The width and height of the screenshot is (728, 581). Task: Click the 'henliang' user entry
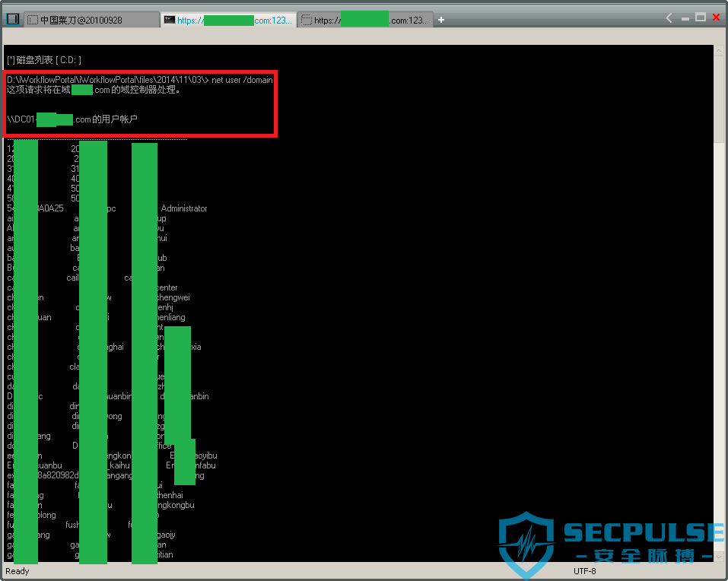pos(171,317)
